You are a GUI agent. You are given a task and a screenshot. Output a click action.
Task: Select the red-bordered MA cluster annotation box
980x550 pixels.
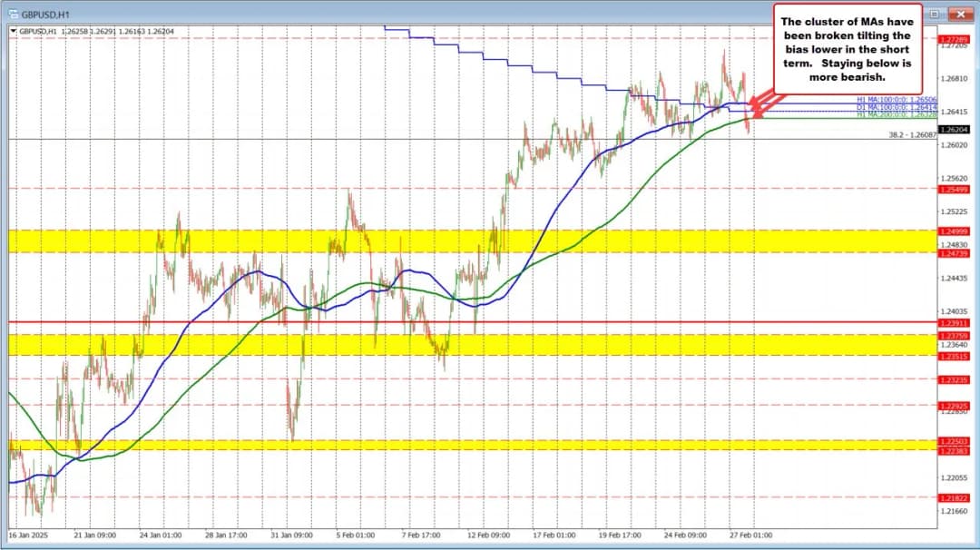pyautogui.click(x=848, y=44)
